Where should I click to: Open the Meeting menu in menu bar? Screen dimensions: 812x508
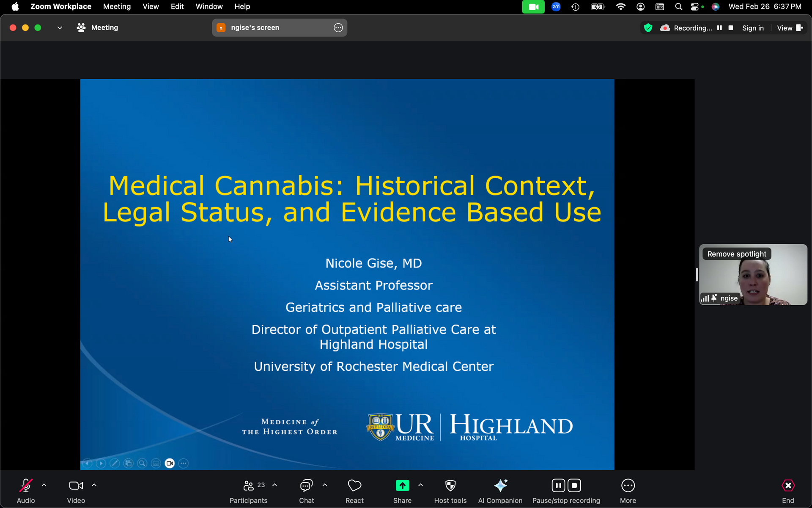pos(117,6)
